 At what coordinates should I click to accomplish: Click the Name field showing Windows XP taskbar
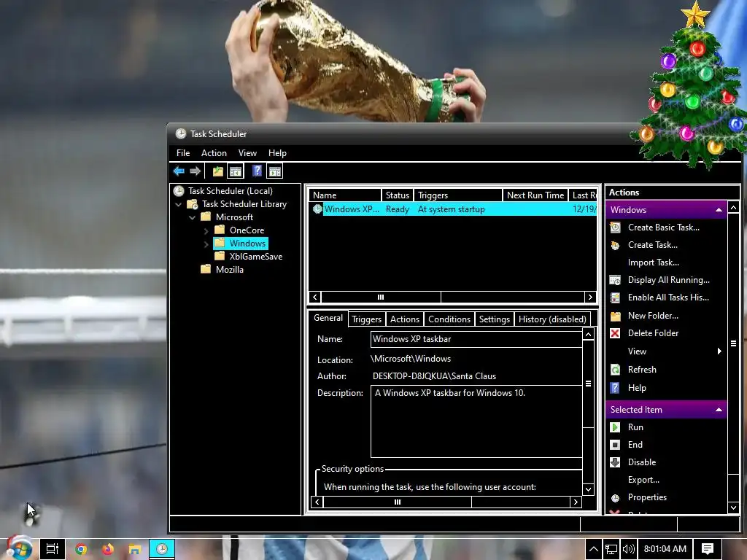click(x=476, y=339)
